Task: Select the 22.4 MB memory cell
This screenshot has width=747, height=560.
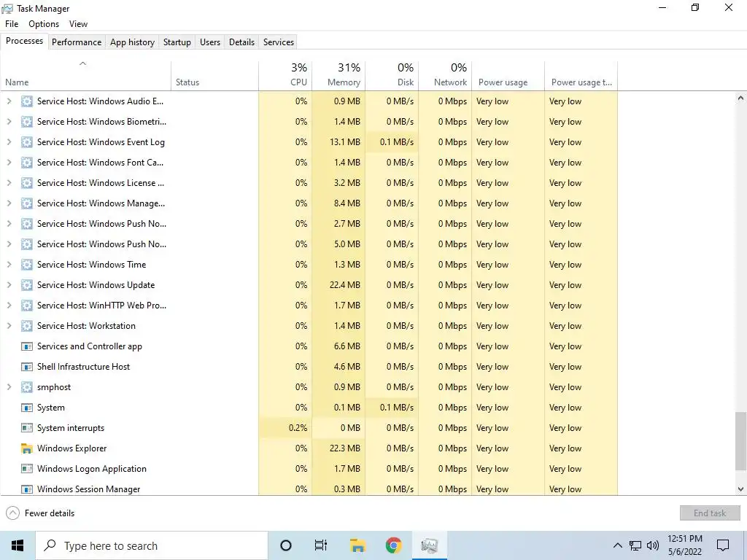Action: click(338, 285)
